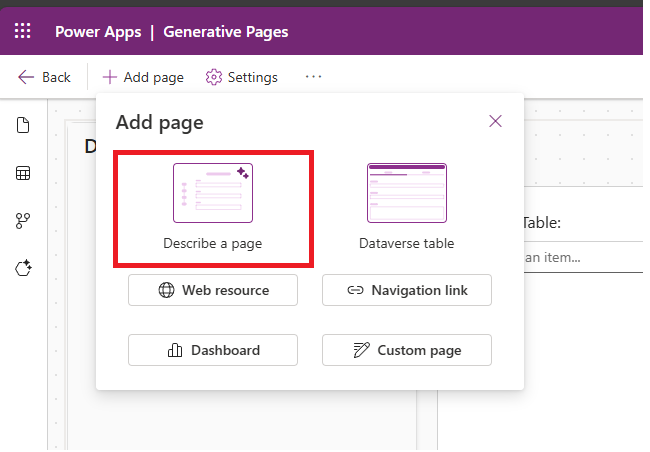Click the Generative Pages app name
Viewport: 650px width, 452px height.
(x=226, y=32)
